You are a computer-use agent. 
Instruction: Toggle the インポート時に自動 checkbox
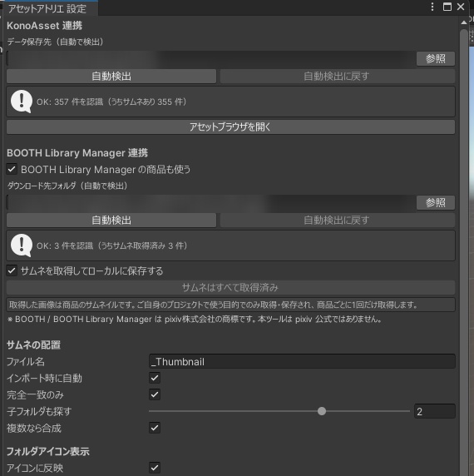point(155,378)
